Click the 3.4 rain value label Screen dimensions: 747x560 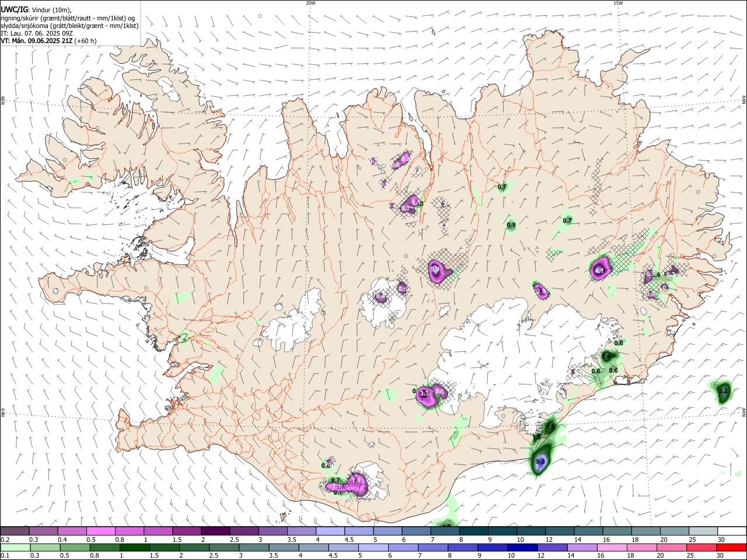tap(606, 356)
